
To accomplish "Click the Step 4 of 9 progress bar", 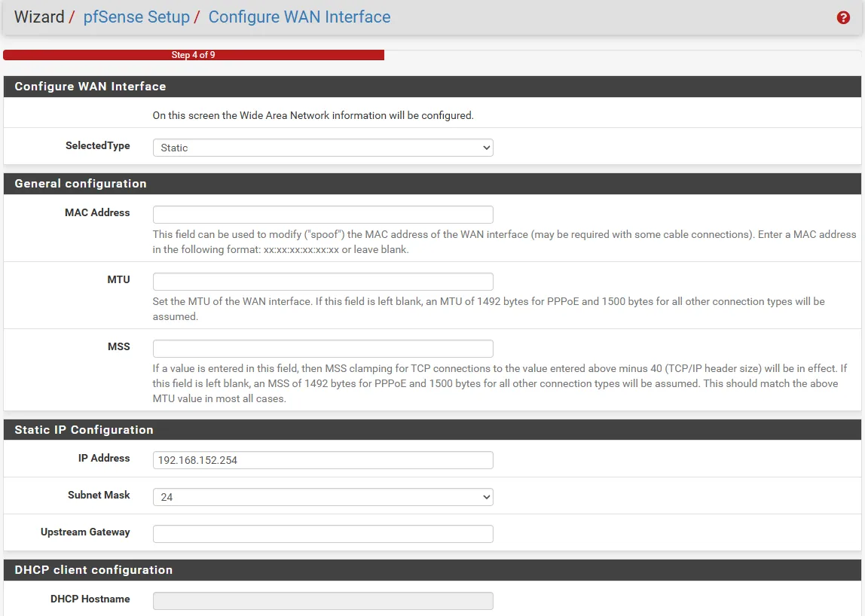I will tap(194, 55).
